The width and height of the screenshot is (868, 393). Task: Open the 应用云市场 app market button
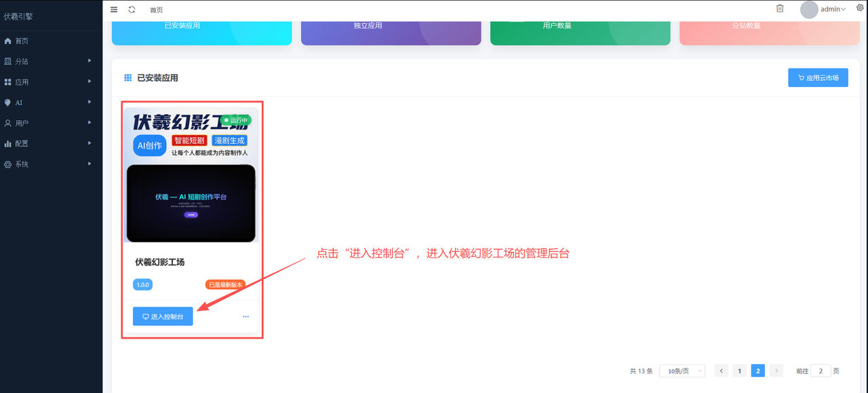point(818,78)
